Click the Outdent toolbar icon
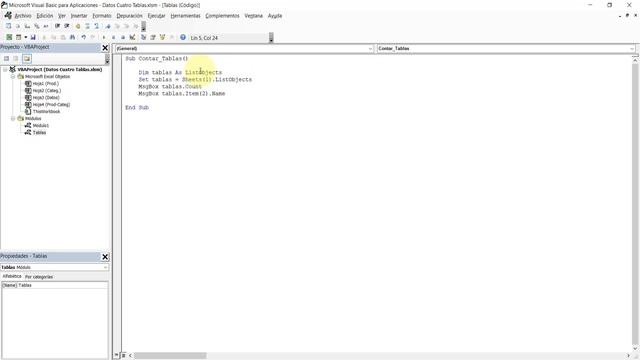Screen dimensions: 640x360 click(x=67, y=26)
